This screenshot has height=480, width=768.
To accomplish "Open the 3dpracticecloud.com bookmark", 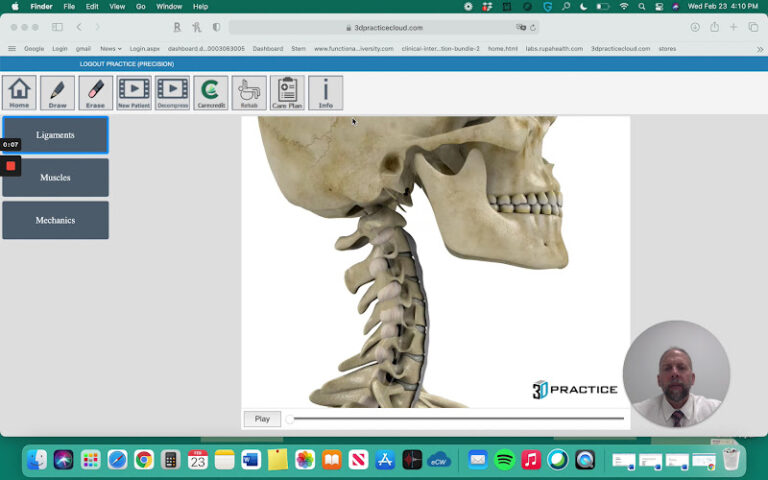I will tap(620, 48).
